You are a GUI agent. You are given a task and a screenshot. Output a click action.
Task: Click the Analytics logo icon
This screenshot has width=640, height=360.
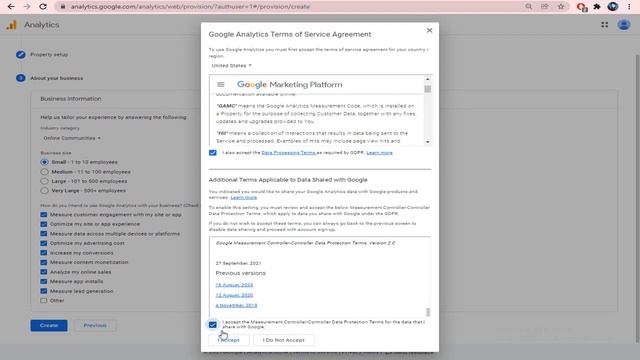[11, 25]
